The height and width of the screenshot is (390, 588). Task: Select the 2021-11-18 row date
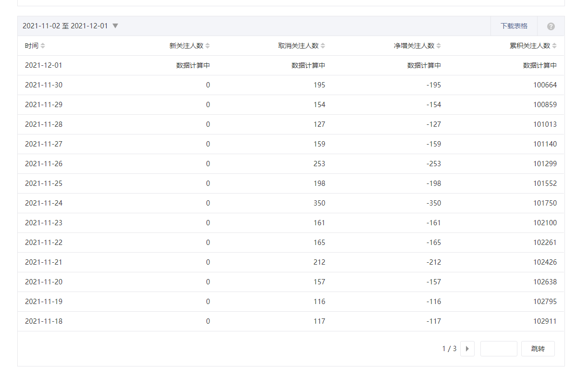(44, 321)
